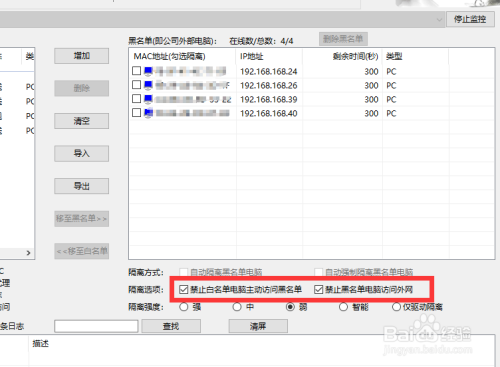Click the 删除黑名单 button

click(x=343, y=39)
